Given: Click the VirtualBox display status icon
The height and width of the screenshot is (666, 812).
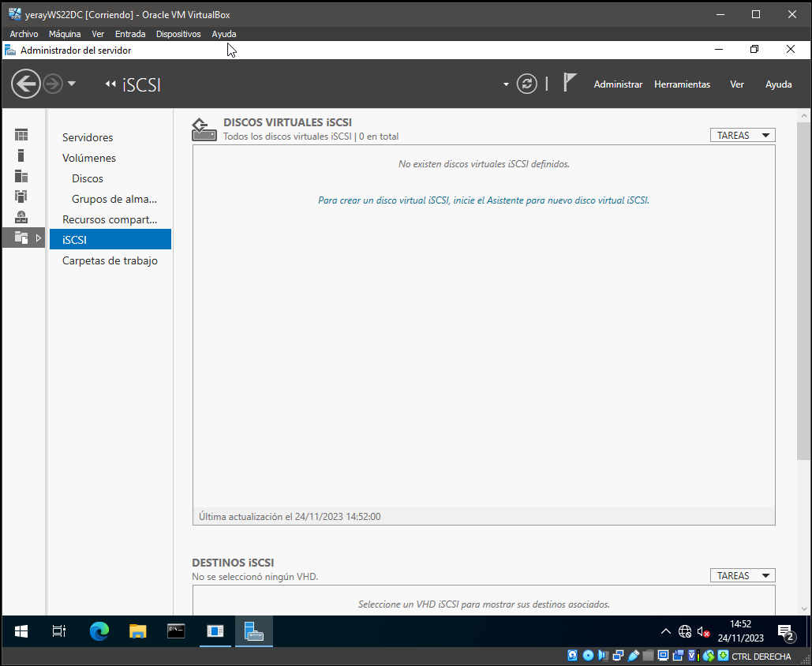Looking at the screenshot, I should pyautogui.click(x=663, y=656).
